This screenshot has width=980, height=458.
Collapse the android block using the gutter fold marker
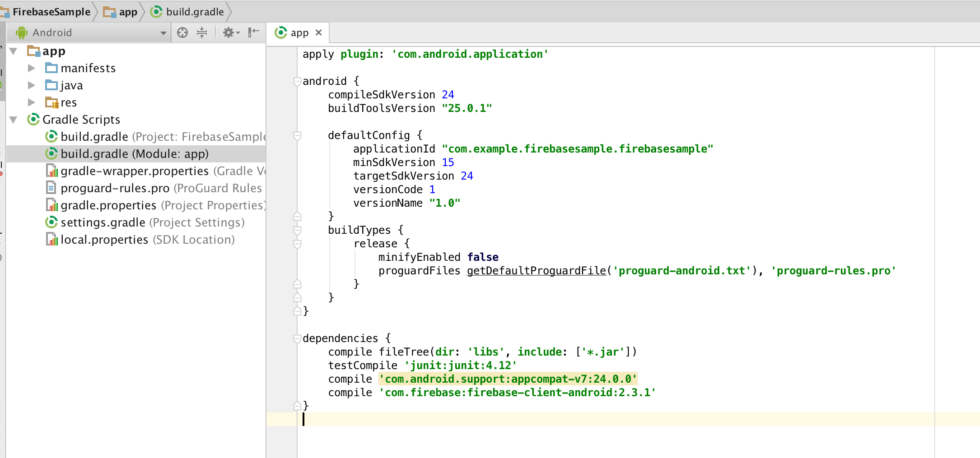pyautogui.click(x=297, y=82)
